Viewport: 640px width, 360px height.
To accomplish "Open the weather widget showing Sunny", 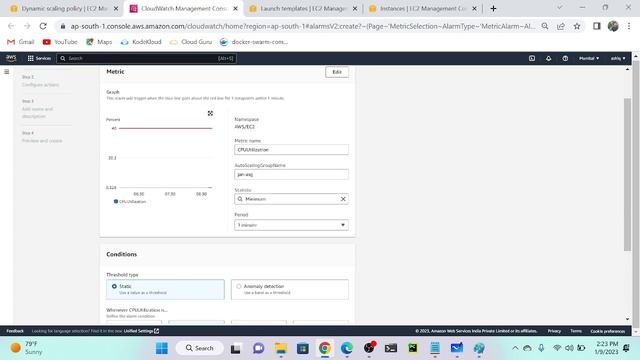I will pyautogui.click(x=27, y=348).
